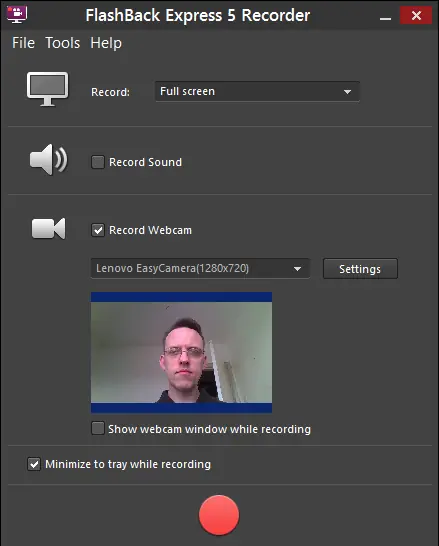Click the webcam camera icon

48,229
